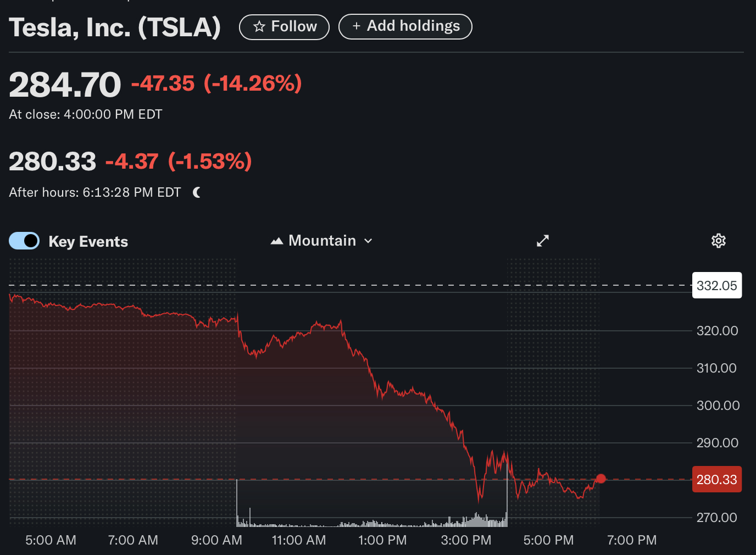Click the chevron next to Mountain

coord(368,241)
